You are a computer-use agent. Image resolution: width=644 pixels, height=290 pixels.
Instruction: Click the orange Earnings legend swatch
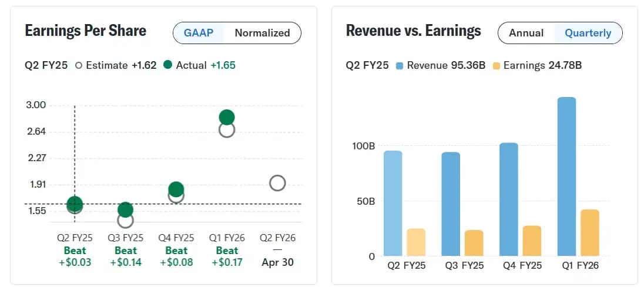(x=497, y=65)
